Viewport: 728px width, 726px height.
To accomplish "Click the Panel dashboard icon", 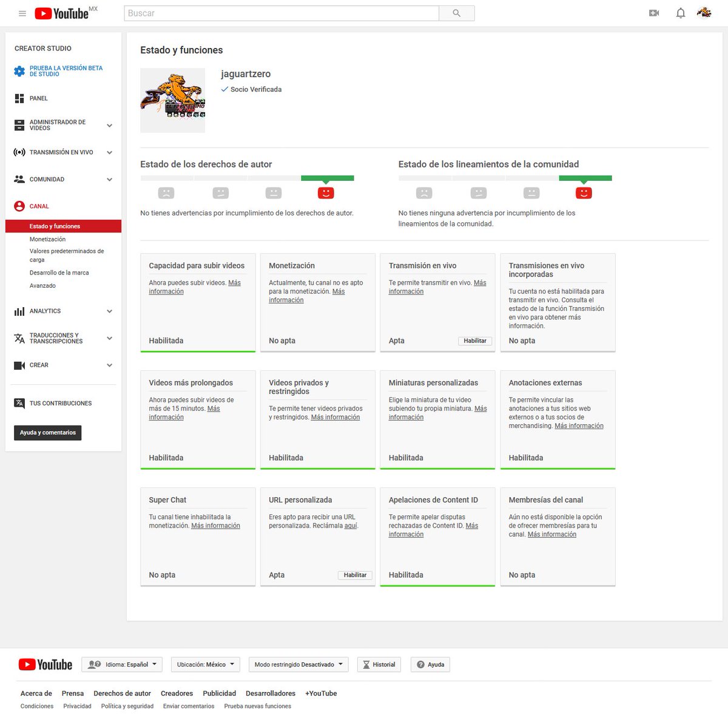I will point(19,98).
